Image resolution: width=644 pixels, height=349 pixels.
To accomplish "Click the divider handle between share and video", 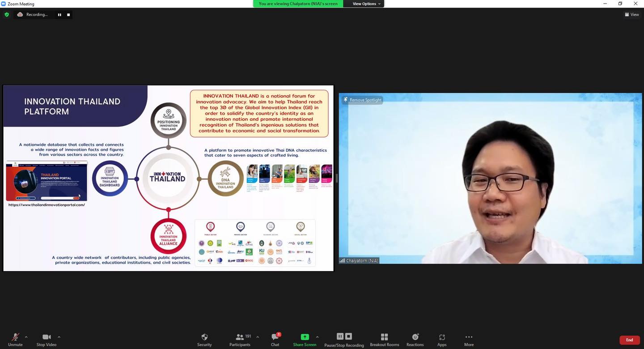I will [x=336, y=178].
